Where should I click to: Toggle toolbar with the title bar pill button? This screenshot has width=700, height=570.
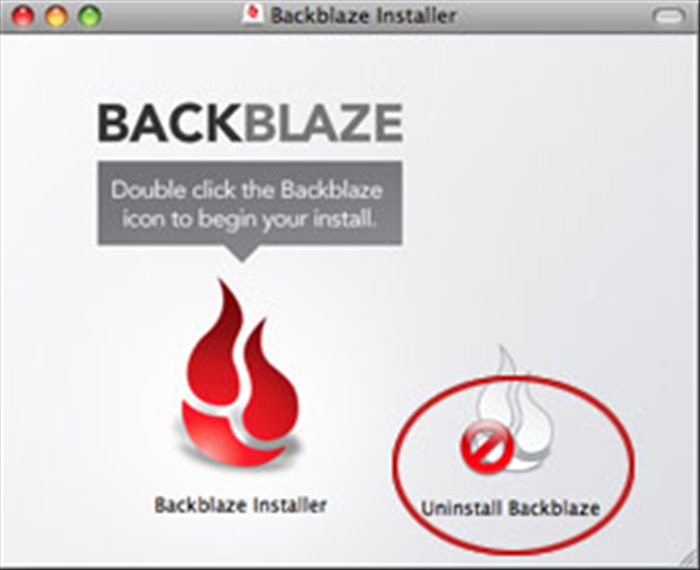point(668,17)
